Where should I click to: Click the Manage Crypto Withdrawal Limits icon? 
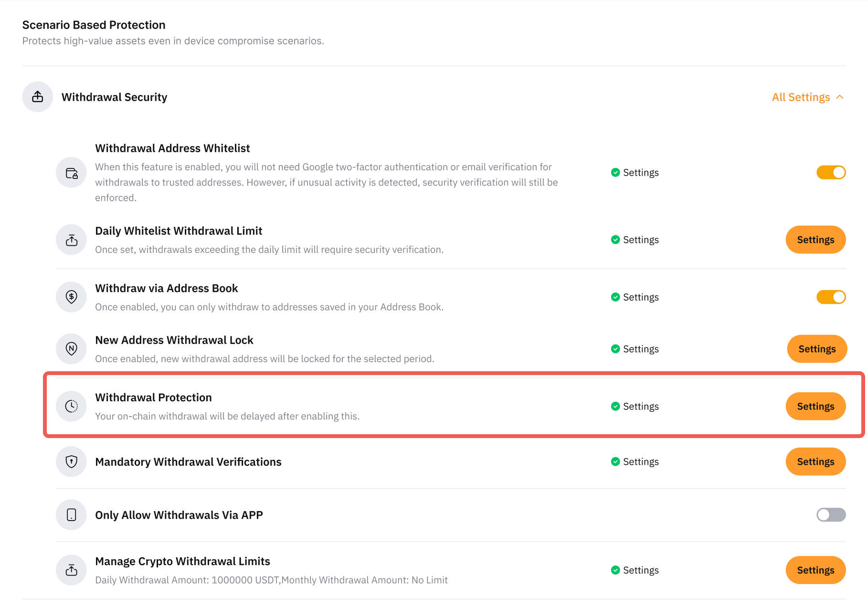(x=71, y=570)
